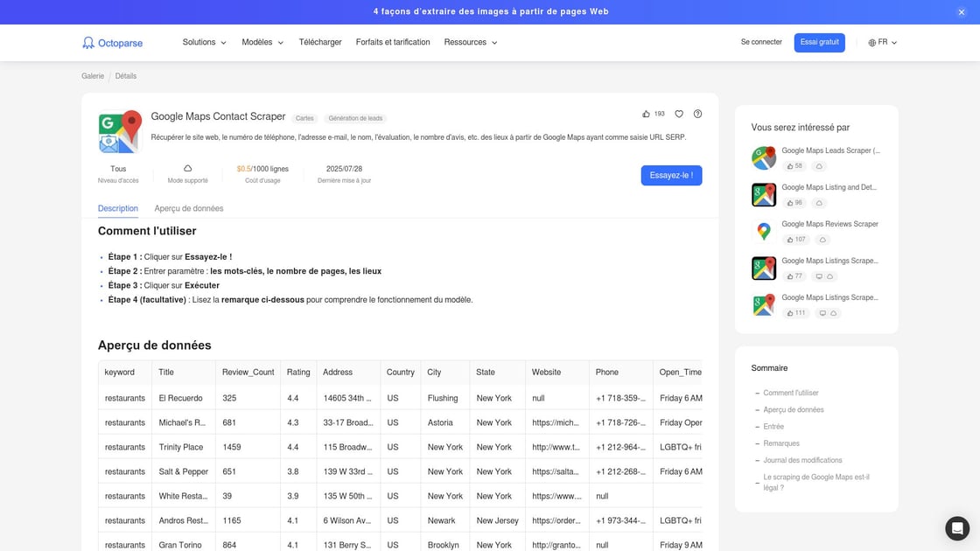Click likes icon showing 111

[x=790, y=314]
